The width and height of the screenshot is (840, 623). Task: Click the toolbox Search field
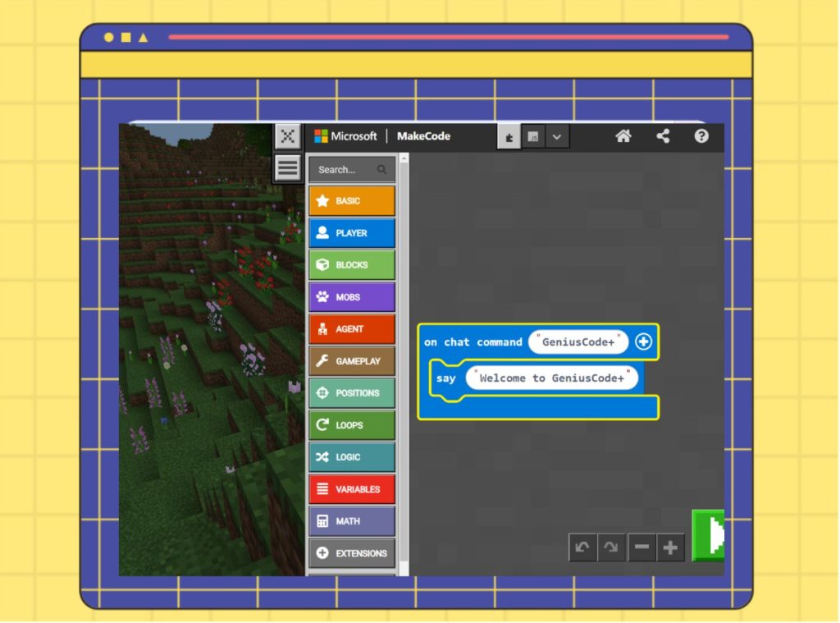pyautogui.click(x=346, y=170)
